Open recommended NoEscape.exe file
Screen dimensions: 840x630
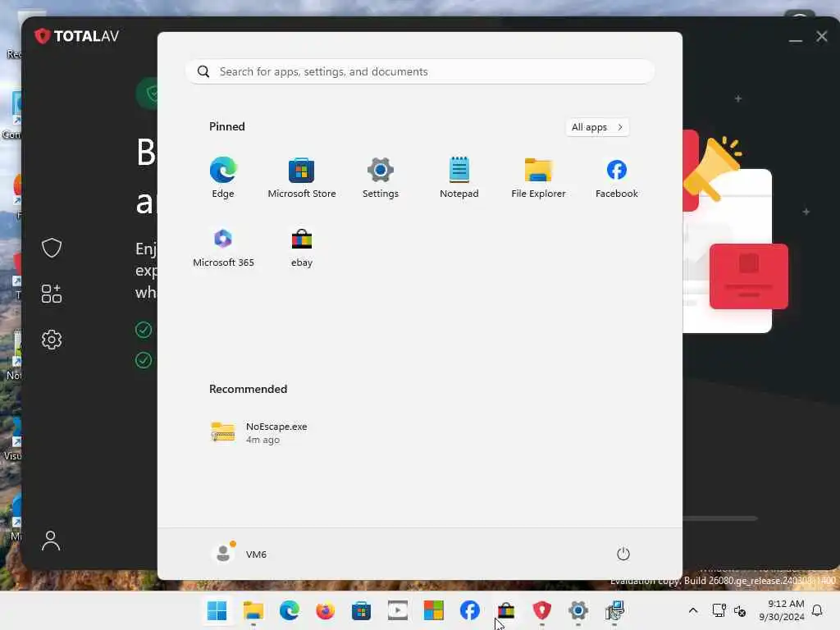259,432
